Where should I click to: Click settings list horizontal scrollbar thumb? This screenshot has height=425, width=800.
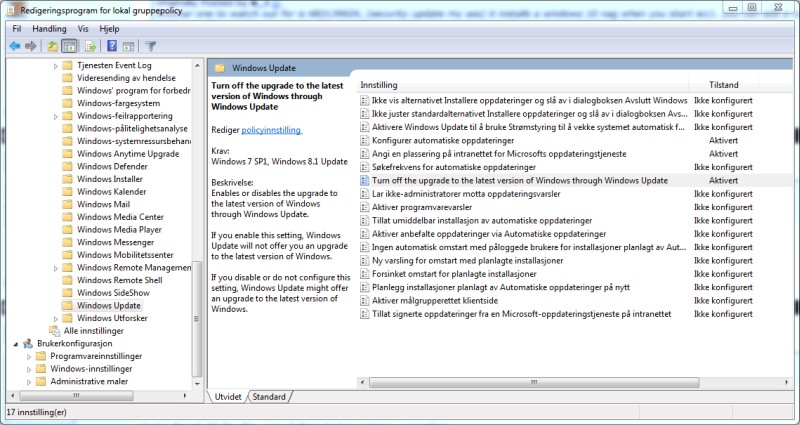tap(534, 382)
